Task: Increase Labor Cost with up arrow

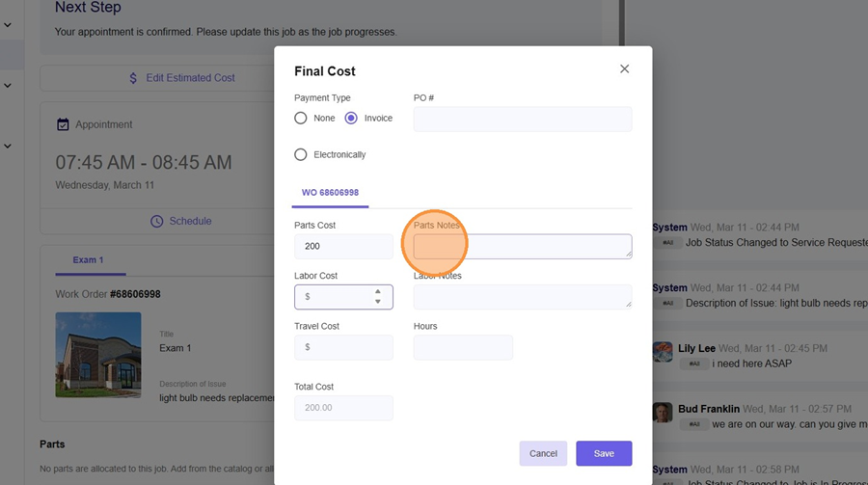Action: point(378,291)
